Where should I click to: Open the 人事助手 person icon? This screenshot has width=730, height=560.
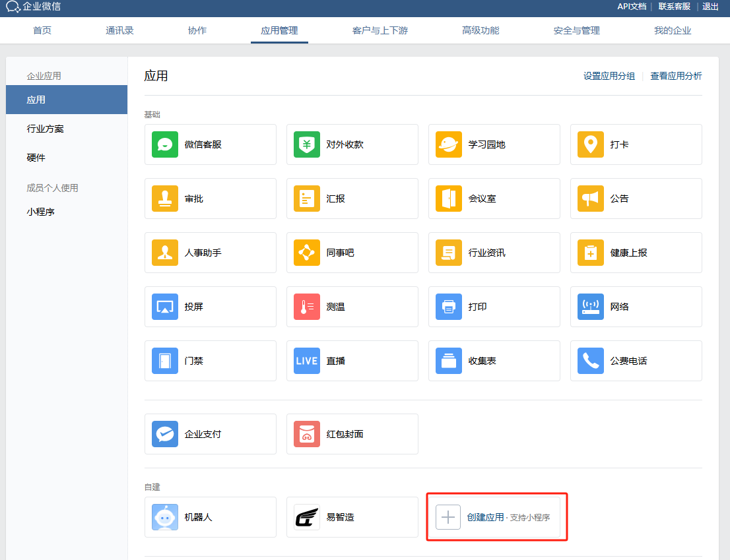[x=165, y=253]
